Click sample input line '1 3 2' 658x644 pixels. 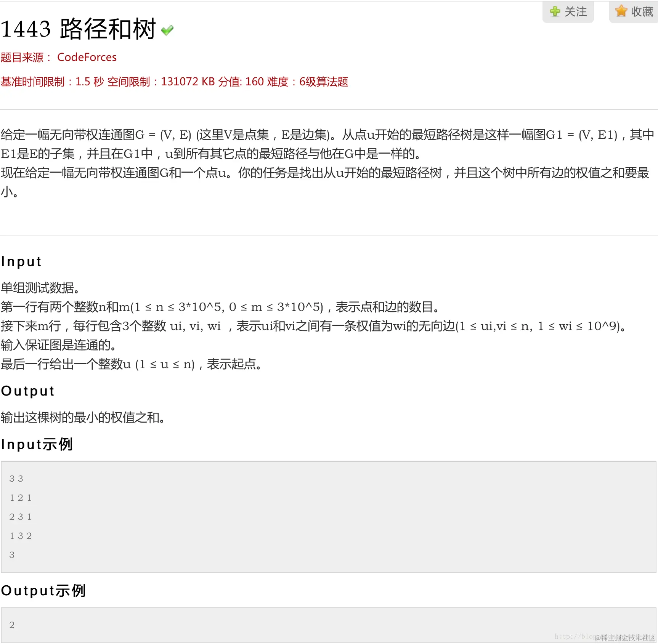(21, 536)
